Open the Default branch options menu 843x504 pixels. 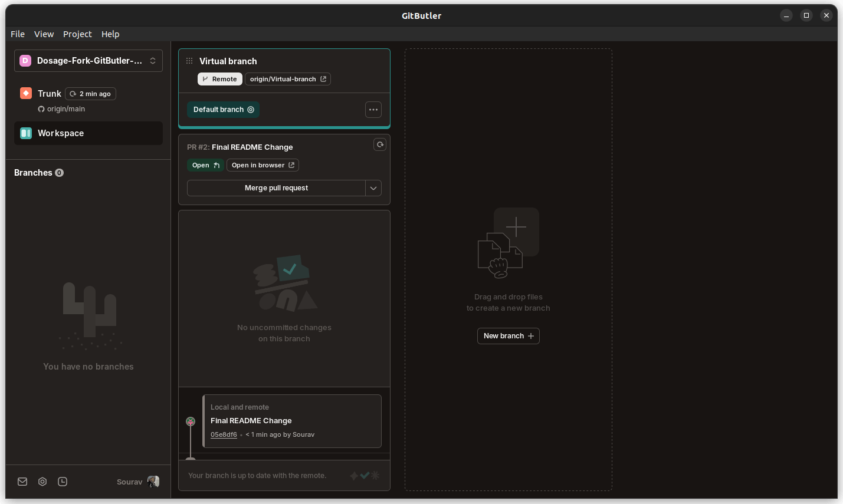click(373, 109)
